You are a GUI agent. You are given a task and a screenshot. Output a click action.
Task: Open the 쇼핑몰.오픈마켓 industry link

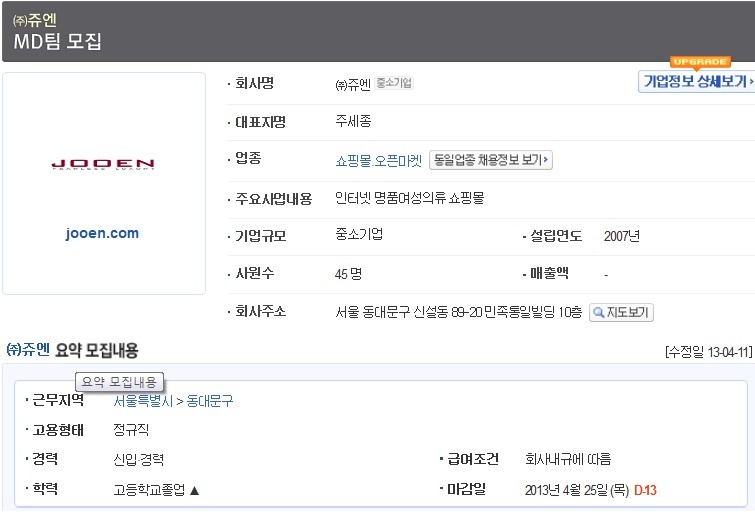[x=378, y=160]
